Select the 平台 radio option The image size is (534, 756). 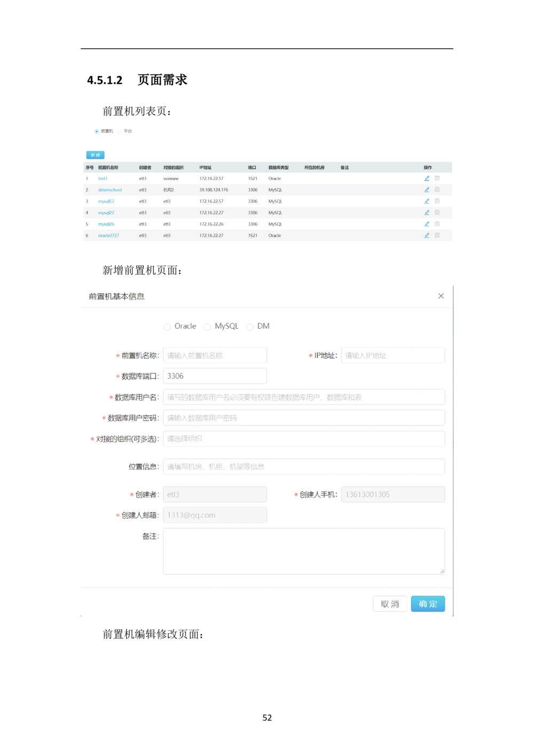(x=121, y=130)
